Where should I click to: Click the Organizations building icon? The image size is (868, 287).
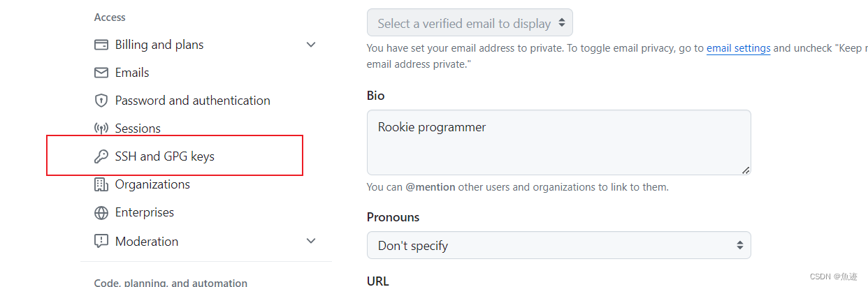(101, 184)
